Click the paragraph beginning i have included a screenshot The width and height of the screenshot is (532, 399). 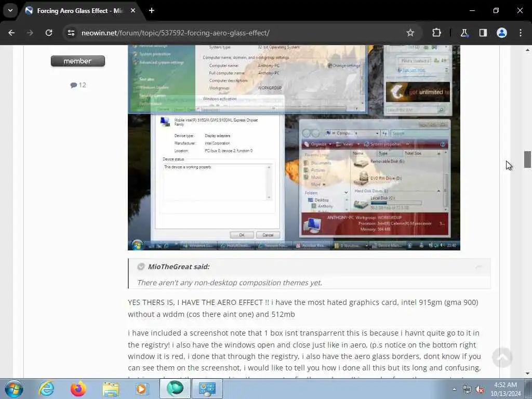tap(304, 353)
